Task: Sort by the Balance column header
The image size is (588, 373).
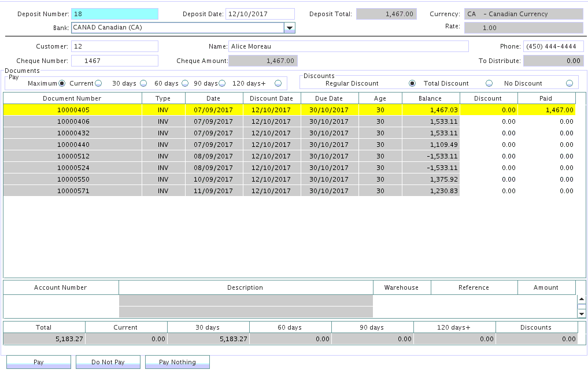Action: click(x=430, y=98)
